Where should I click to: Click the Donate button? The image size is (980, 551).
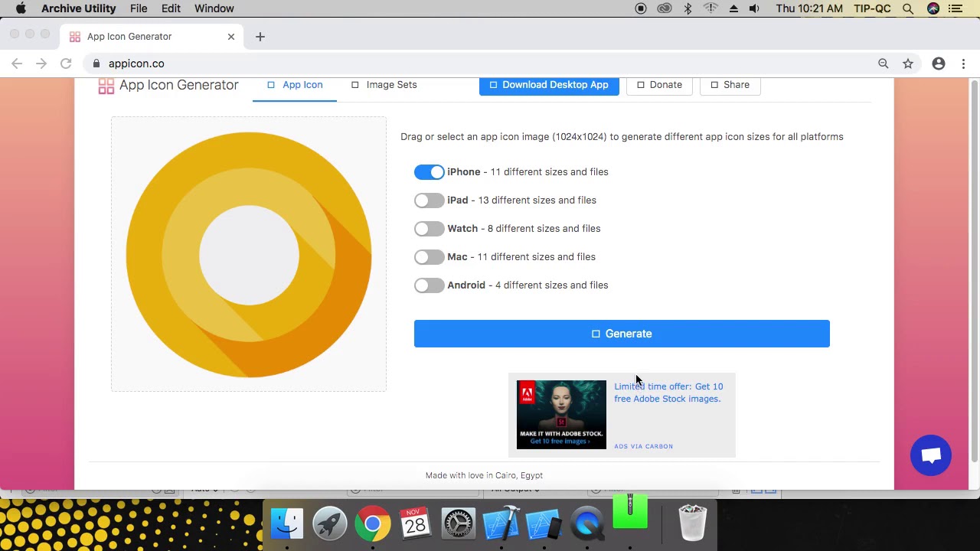click(x=659, y=85)
